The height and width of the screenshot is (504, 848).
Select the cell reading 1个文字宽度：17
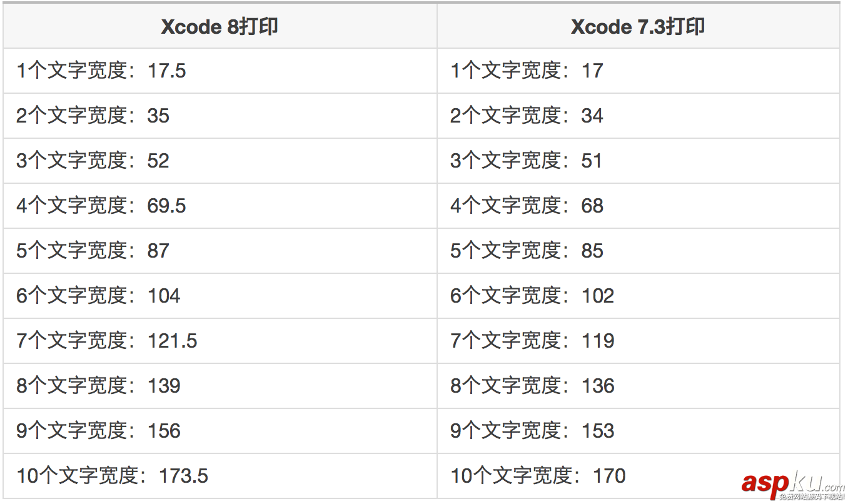tap(527, 71)
